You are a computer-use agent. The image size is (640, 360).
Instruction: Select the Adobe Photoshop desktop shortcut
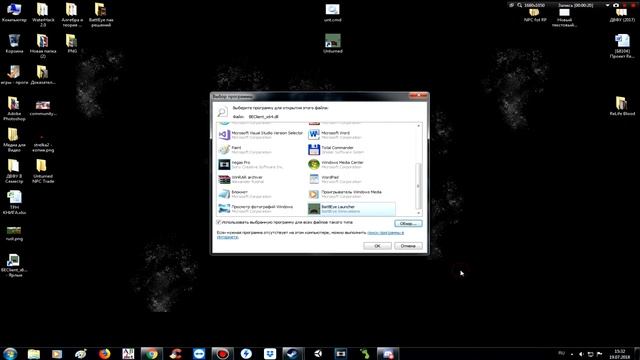point(14,109)
